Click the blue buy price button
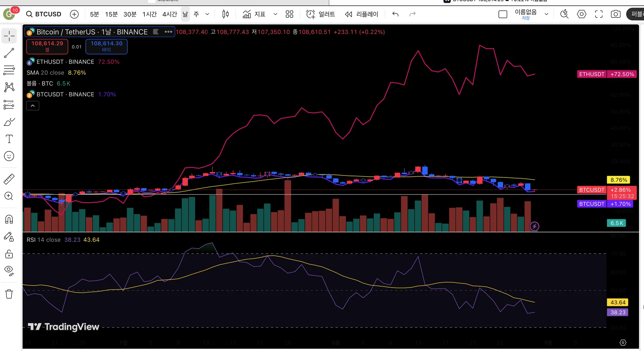644x351 pixels. tap(106, 46)
